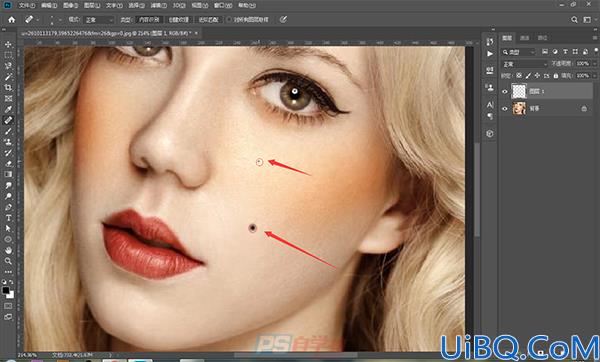Open the Character panel icon

pyautogui.click(x=490, y=104)
